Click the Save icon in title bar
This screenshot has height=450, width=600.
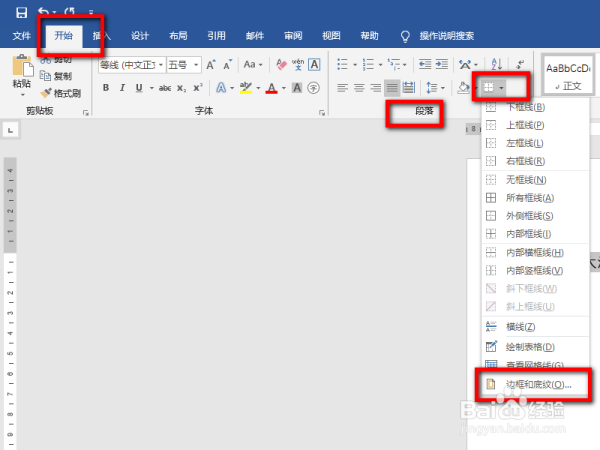[x=21, y=12]
